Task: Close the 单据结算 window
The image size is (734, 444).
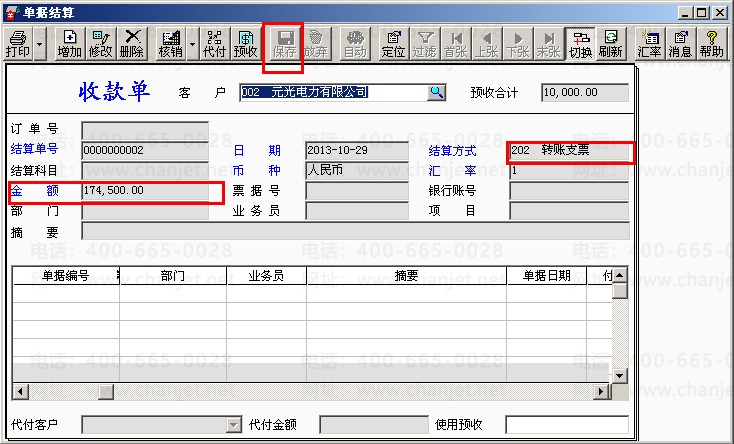Action: click(x=719, y=13)
